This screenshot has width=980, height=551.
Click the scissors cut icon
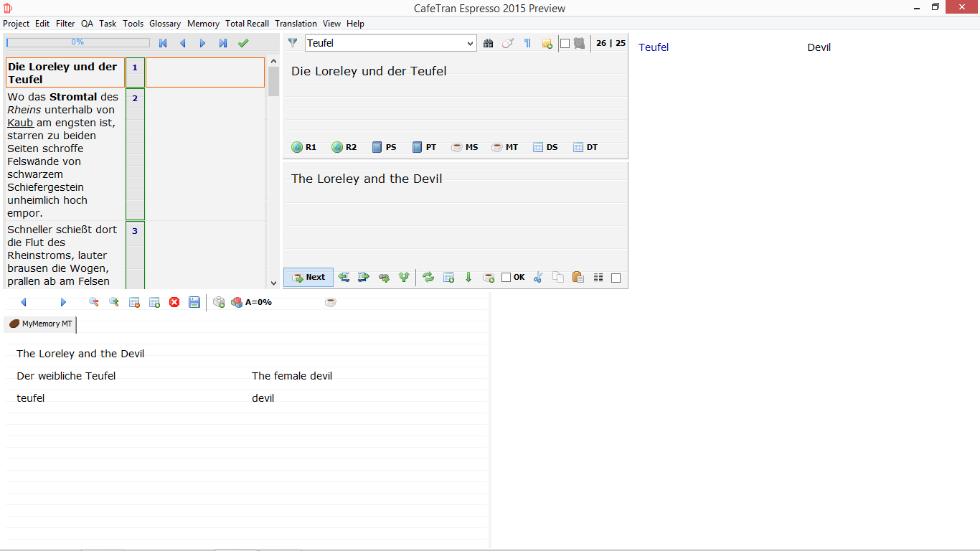click(x=538, y=278)
